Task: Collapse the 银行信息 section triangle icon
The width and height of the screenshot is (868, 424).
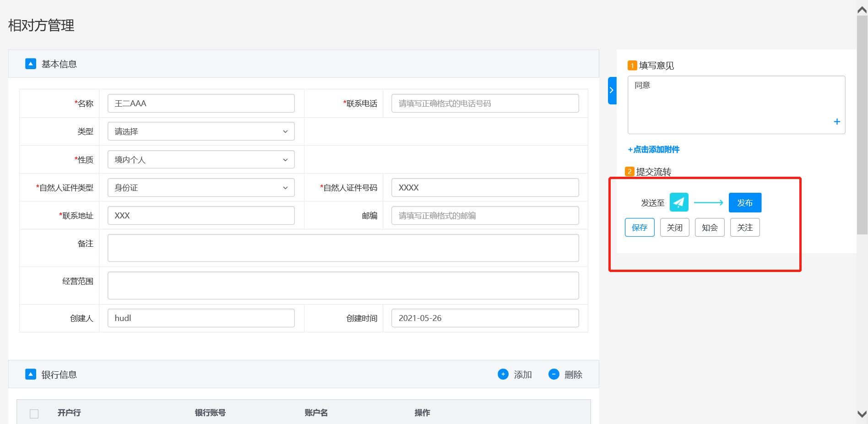Action: tap(31, 374)
